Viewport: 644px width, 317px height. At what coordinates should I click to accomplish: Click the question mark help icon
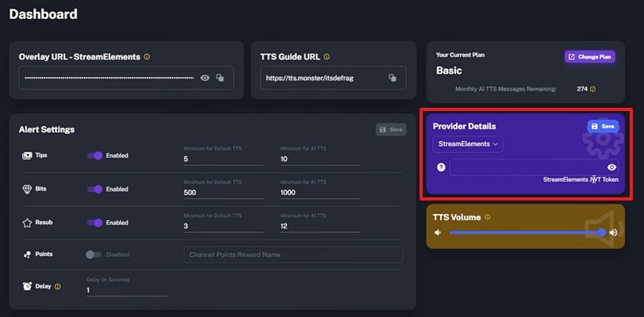click(441, 167)
